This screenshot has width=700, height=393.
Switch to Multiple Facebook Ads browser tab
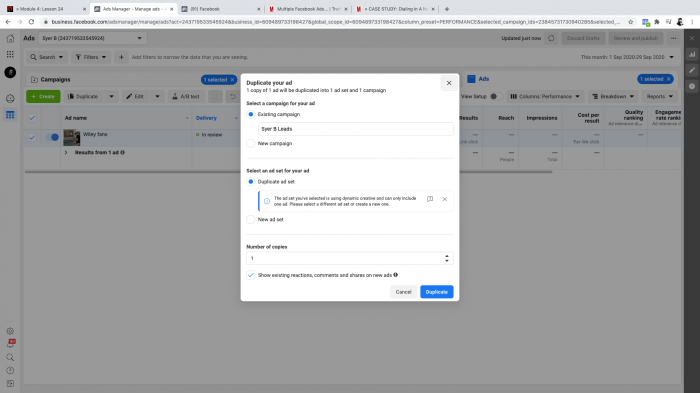coord(308,9)
